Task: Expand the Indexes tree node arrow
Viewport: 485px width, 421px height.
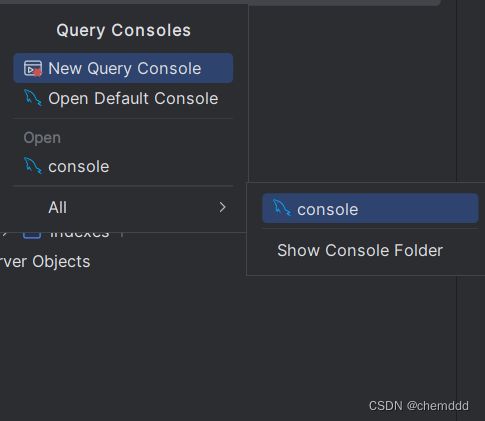Action: pos(5,235)
